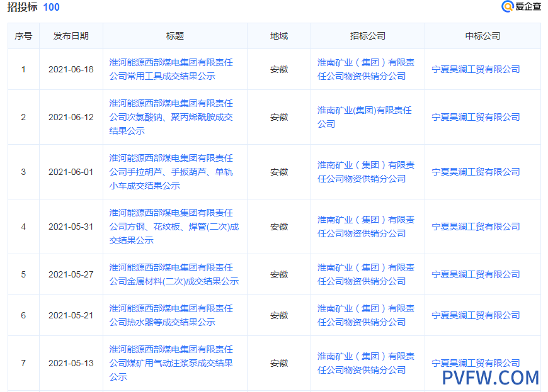Open the 次氯酸钠、聚丙烯酰胺 bid announcement
Screen dimensions: 548x392
click(171, 117)
